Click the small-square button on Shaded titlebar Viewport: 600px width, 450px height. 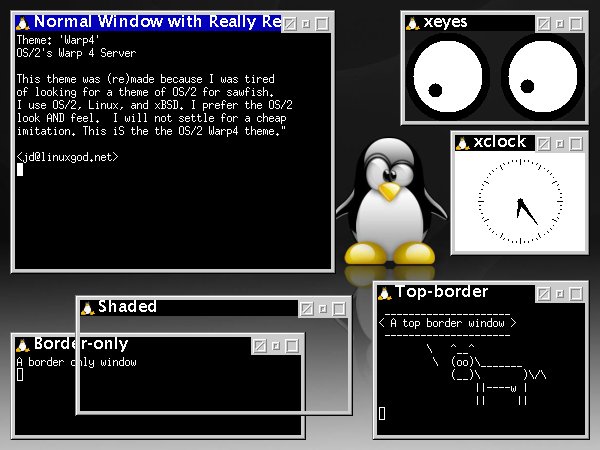click(323, 309)
